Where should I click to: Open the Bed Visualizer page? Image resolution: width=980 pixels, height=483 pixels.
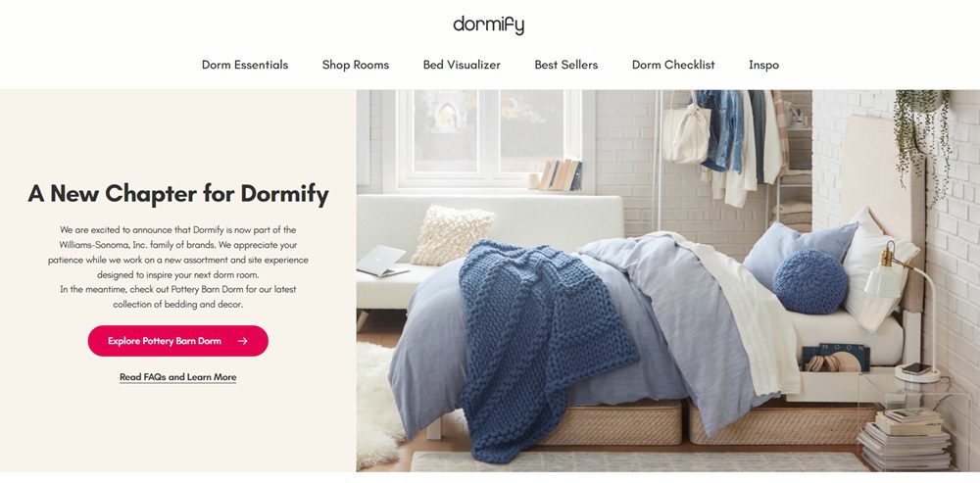click(462, 65)
